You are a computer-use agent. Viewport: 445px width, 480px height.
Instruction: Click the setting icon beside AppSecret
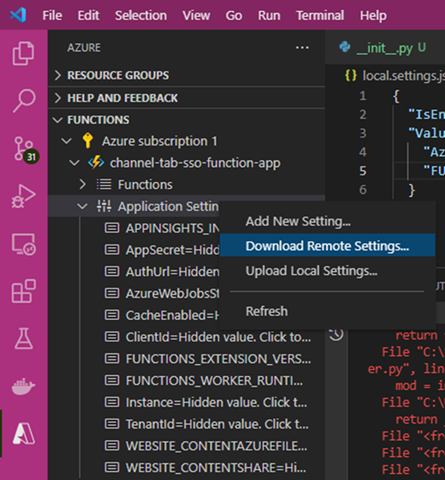pos(112,250)
